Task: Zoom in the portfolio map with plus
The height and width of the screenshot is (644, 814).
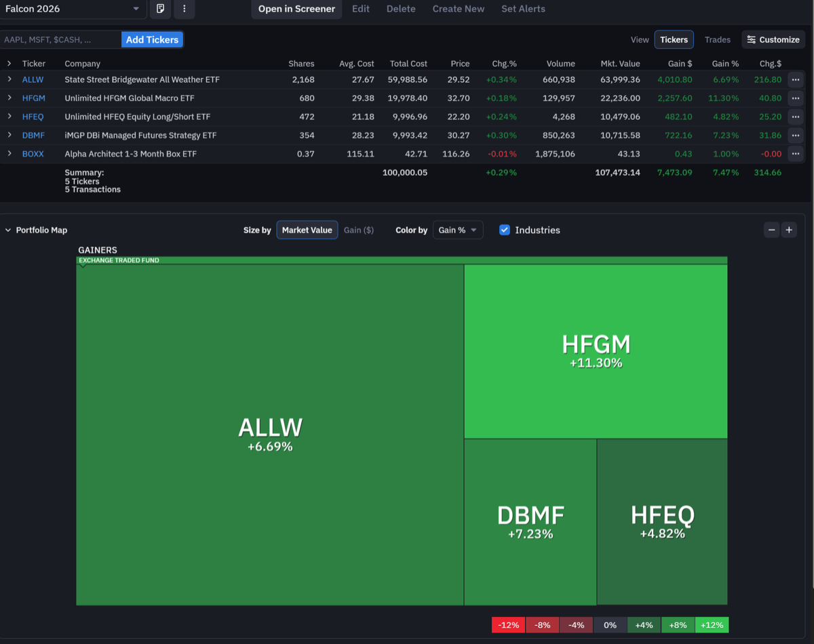Action: (x=789, y=230)
